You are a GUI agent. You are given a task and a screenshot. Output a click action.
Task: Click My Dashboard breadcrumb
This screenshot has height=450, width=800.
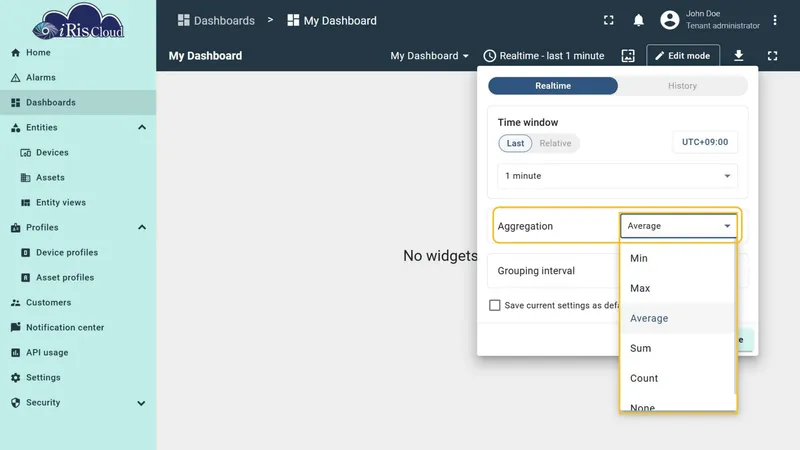click(332, 20)
